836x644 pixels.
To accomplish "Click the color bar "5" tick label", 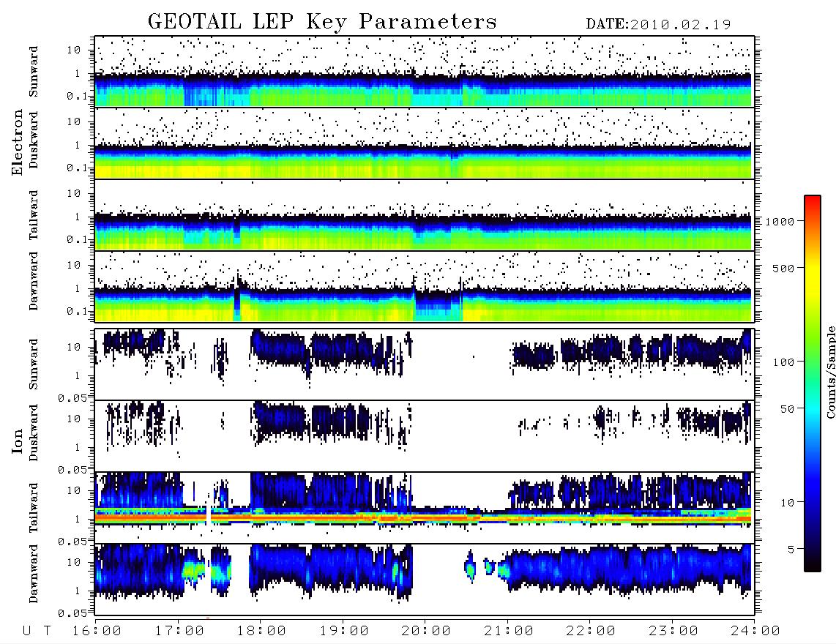I will click(x=791, y=549).
